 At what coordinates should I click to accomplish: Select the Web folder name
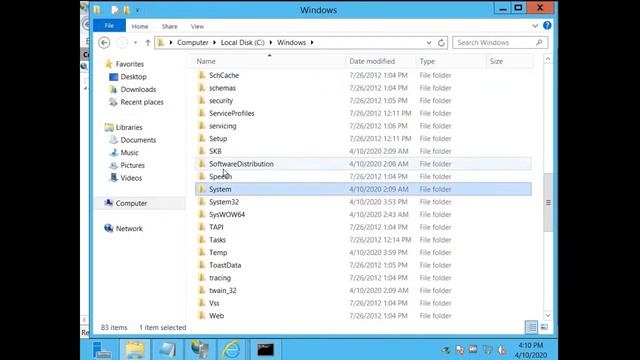pos(216,316)
